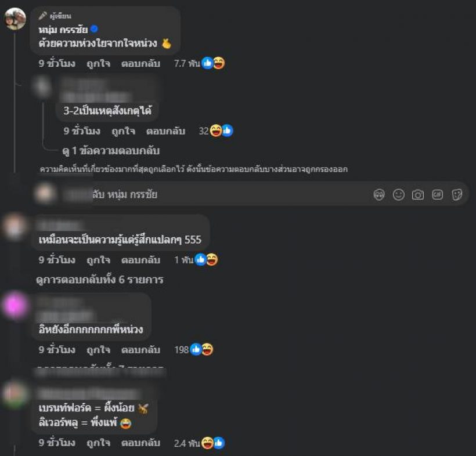Open หนุ่ม กรรชัย profile picture
Screen dimensions: 476x456
pyautogui.click(x=15, y=19)
